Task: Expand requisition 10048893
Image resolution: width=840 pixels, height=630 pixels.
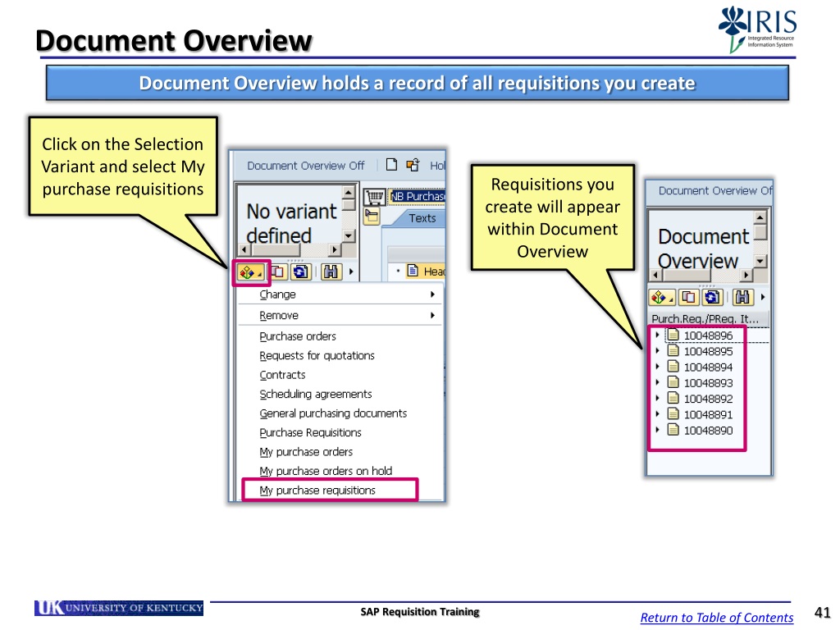Action: pyautogui.click(x=657, y=382)
